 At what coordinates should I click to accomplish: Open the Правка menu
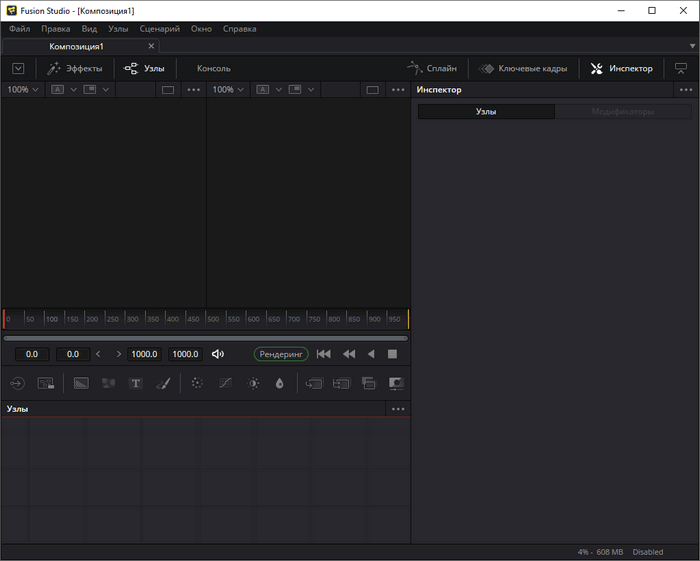click(x=56, y=29)
